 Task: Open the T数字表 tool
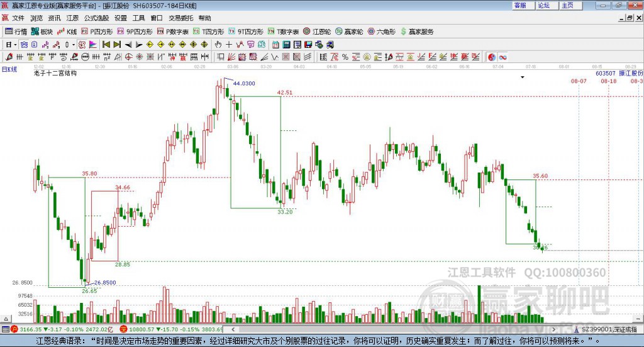click(284, 31)
